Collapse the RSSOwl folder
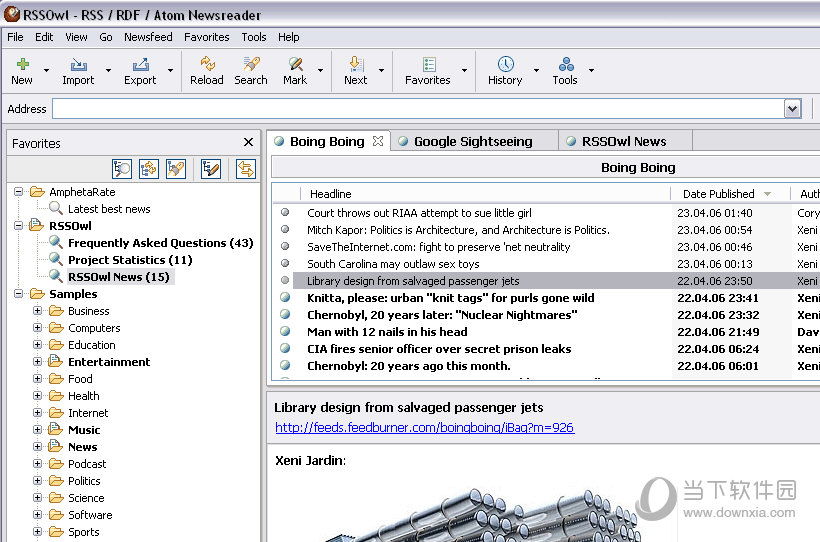 coord(18,225)
